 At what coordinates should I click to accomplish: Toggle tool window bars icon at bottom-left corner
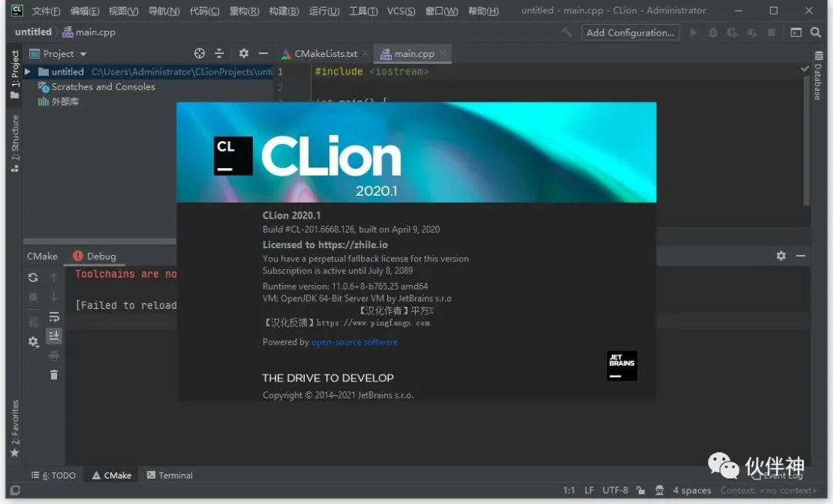[15, 490]
